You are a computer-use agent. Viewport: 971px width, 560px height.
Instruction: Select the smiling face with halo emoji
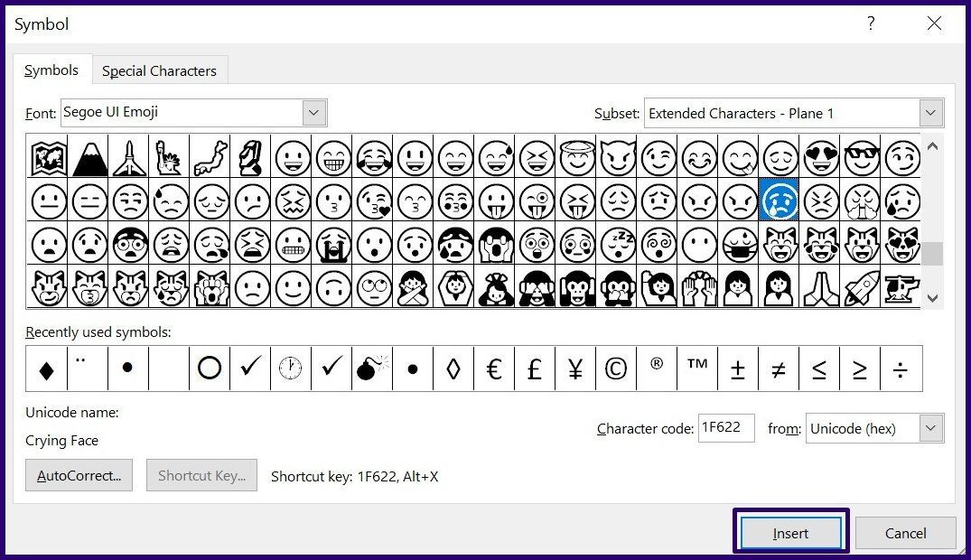(x=577, y=157)
